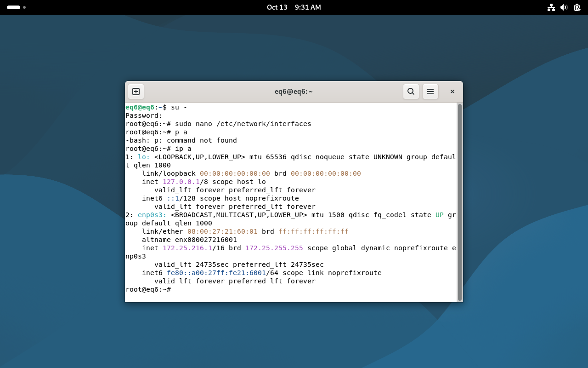
Task: Click the sudo nano /etc/network/interfaces command
Action: 243,124
